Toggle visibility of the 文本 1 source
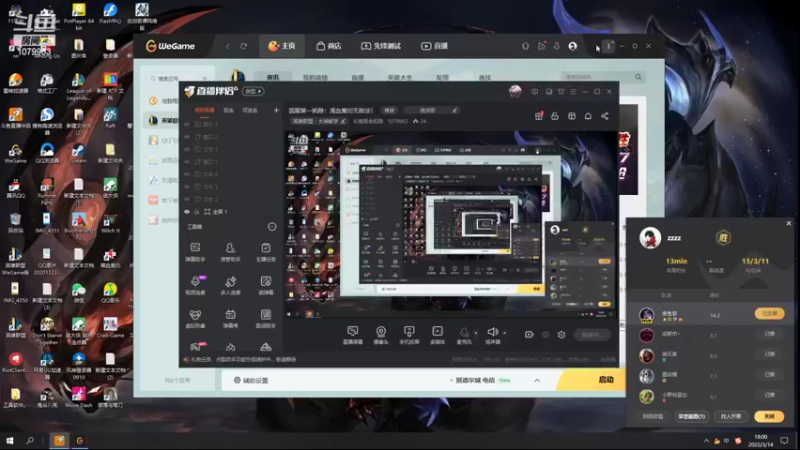 tap(187, 187)
